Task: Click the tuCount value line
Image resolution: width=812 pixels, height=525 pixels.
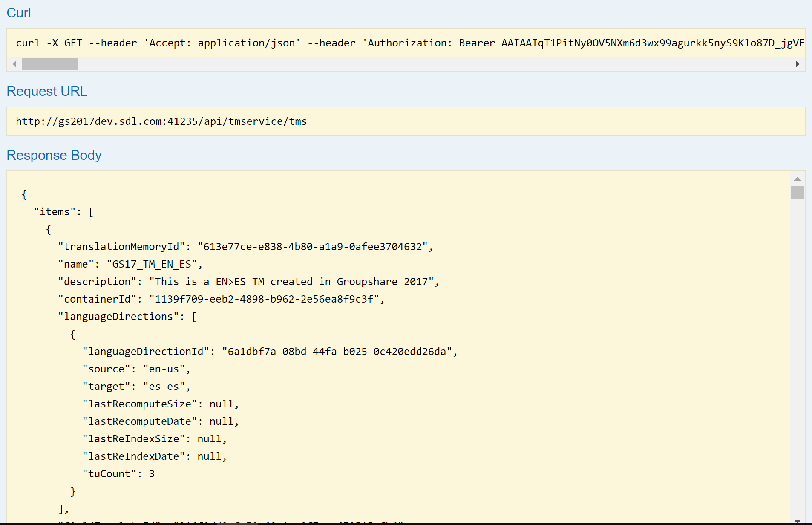Action: pyautogui.click(x=118, y=474)
